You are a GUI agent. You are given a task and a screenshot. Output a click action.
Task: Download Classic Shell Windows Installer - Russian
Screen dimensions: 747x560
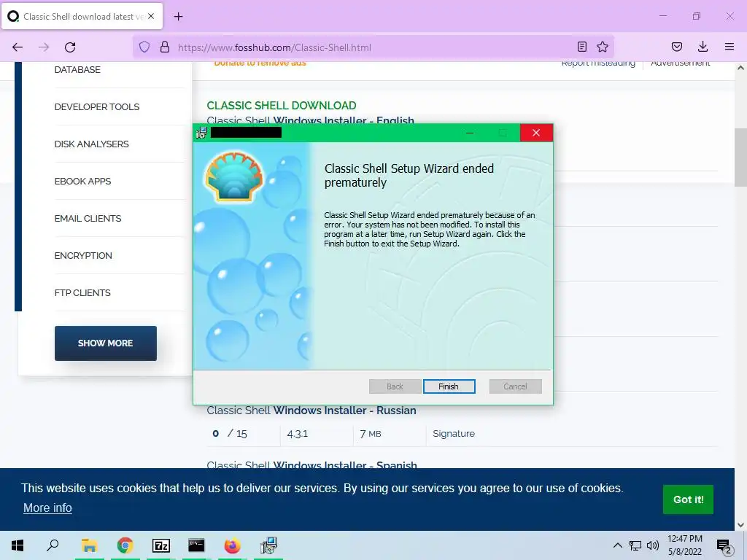[x=311, y=410]
